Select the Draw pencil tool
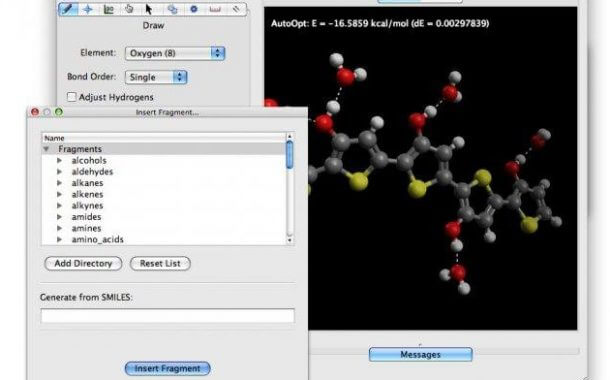The width and height of the screenshot is (610, 380). coord(68,9)
